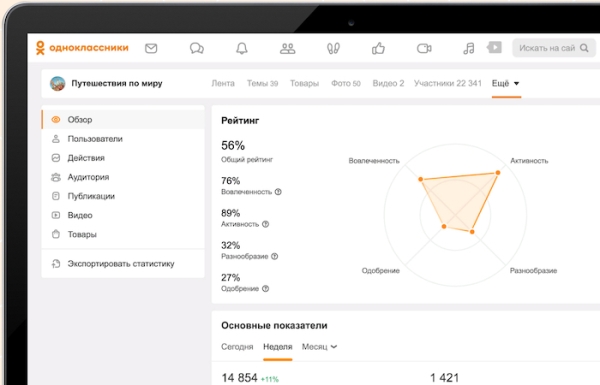600x385 pixels.
Task: Click the Публикации document icon
Action: point(56,196)
